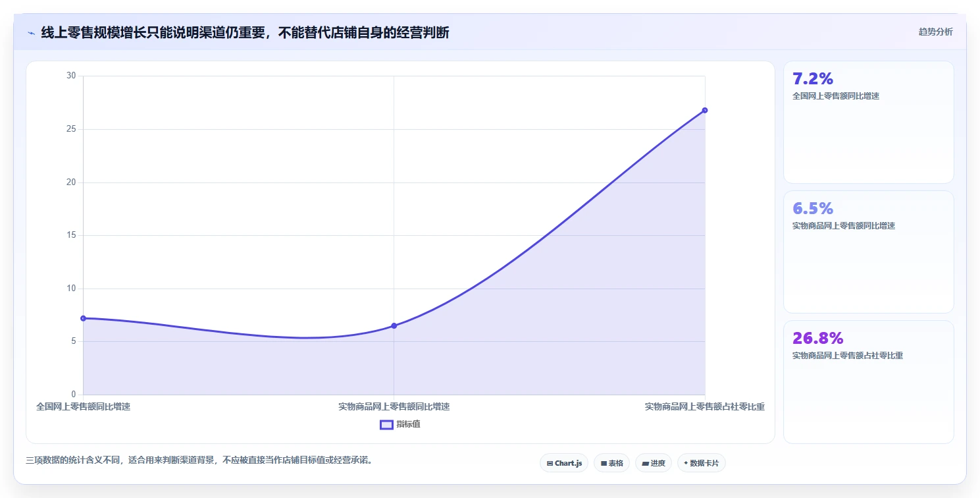Viewport: 980px width, 498px height.
Task: Click x-axis label 实物商品网上零售额占社零比重
Action: point(704,407)
